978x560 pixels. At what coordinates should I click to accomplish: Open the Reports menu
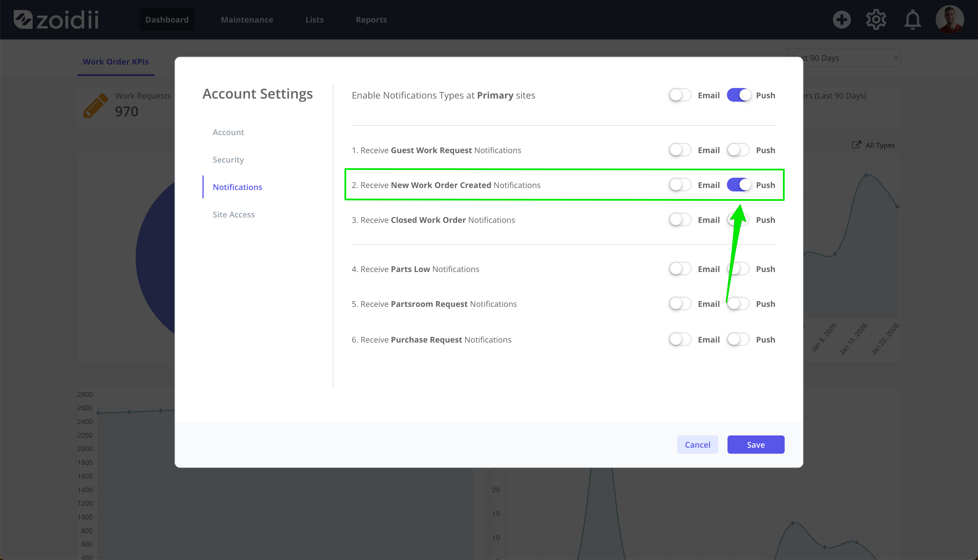371,20
